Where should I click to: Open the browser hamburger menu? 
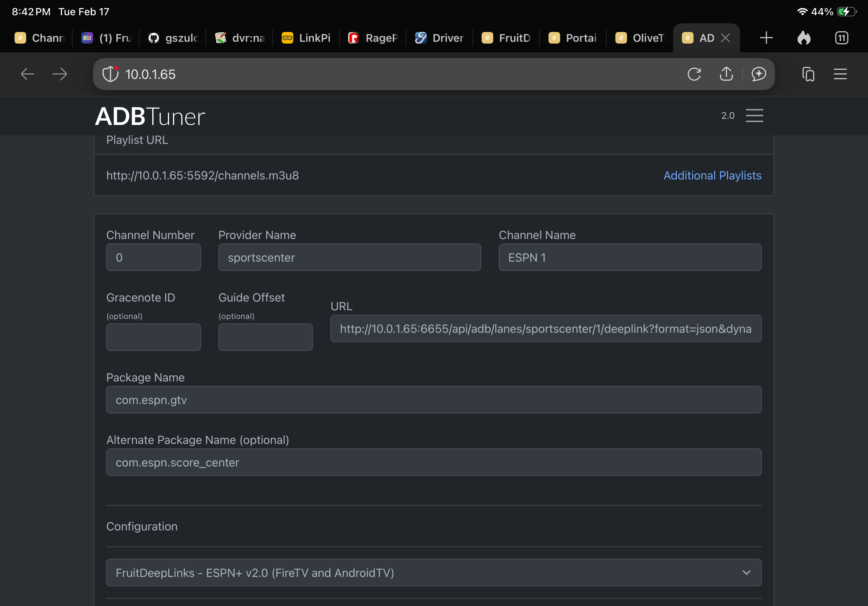tap(840, 74)
